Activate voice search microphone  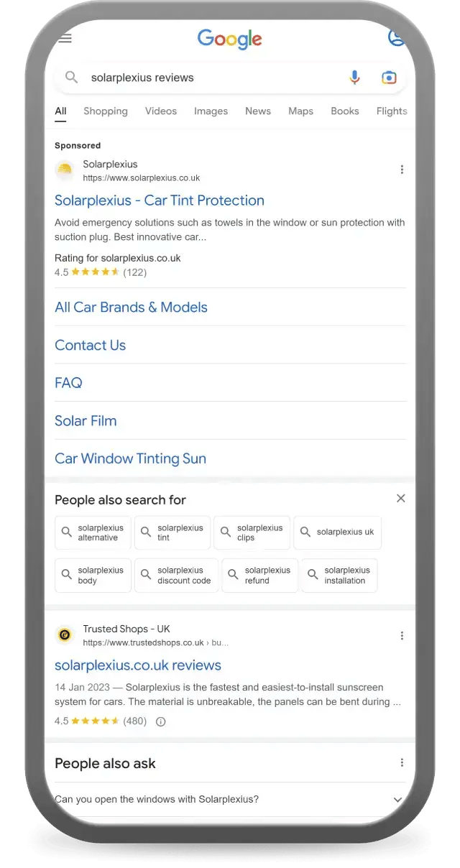(x=354, y=77)
